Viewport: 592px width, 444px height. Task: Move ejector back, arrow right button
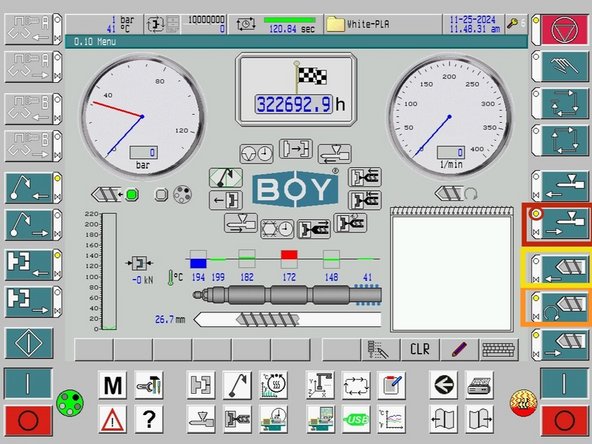pyautogui.click(x=33, y=225)
